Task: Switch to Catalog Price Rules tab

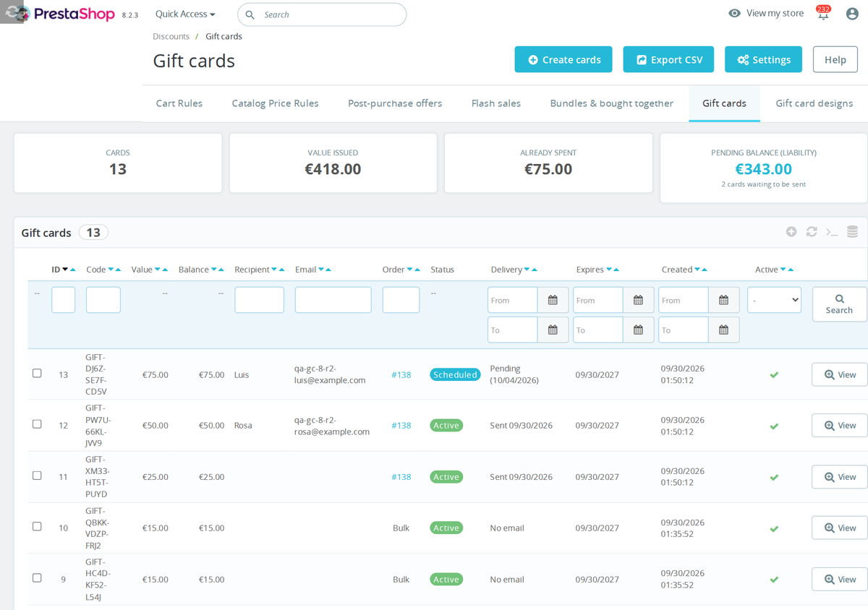Action: point(275,103)
